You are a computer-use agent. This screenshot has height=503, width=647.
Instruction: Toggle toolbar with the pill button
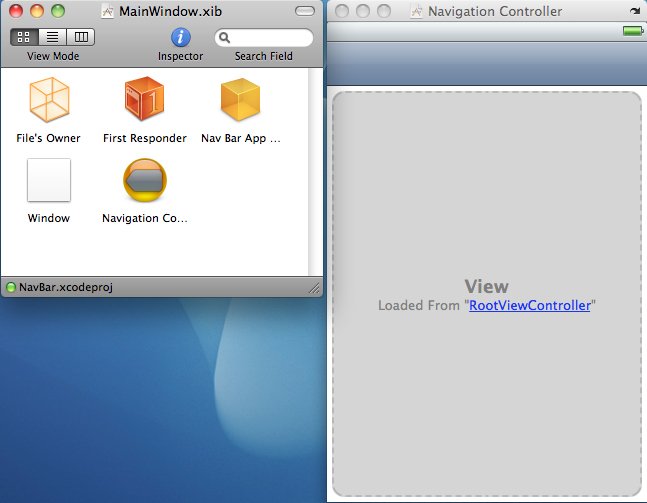click(x=305, y=11)
